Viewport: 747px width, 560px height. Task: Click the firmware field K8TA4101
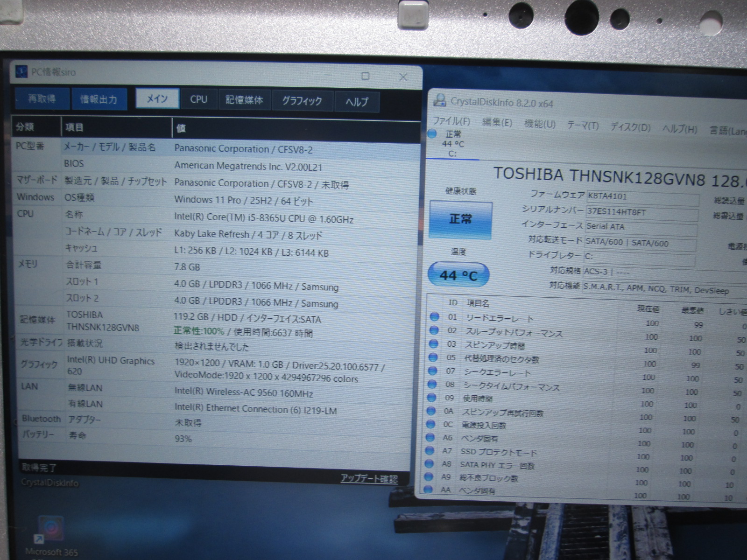click(x=642, y=197)
